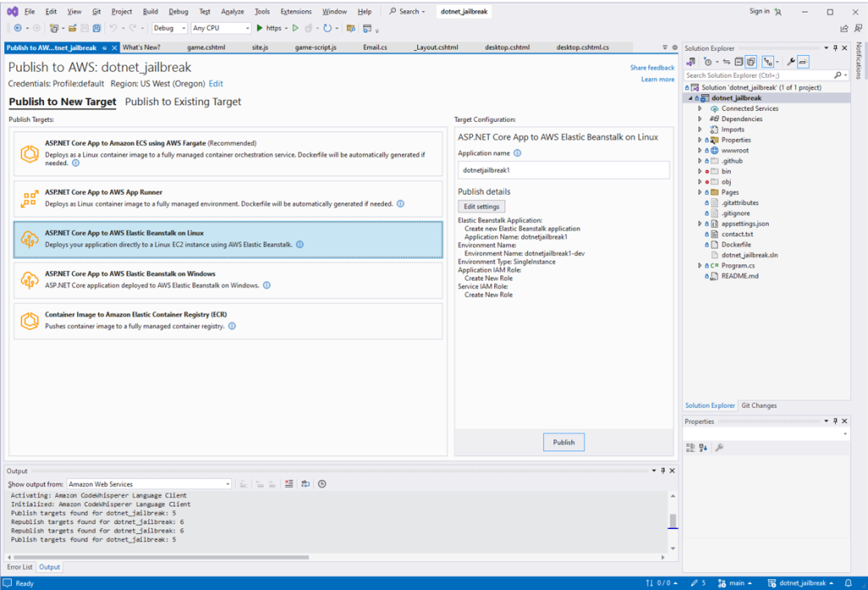Open the Extensions menu

pyautogui.click(x=298, y=11)
